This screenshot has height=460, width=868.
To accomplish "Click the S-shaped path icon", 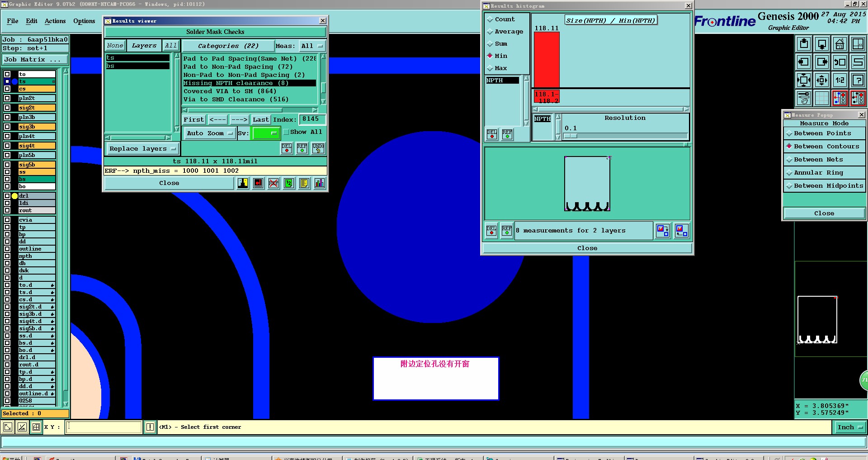I will [x=858, y=62].
